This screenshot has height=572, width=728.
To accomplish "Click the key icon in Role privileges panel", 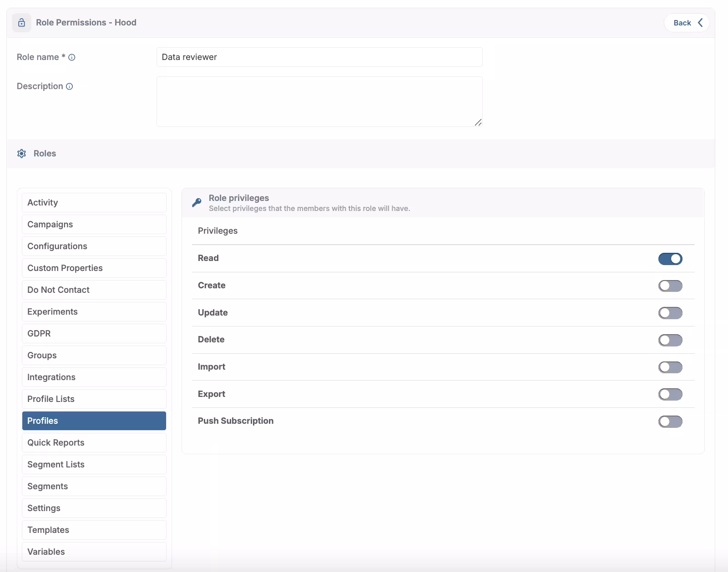I will pyautogui.click(x=197, y=203).
